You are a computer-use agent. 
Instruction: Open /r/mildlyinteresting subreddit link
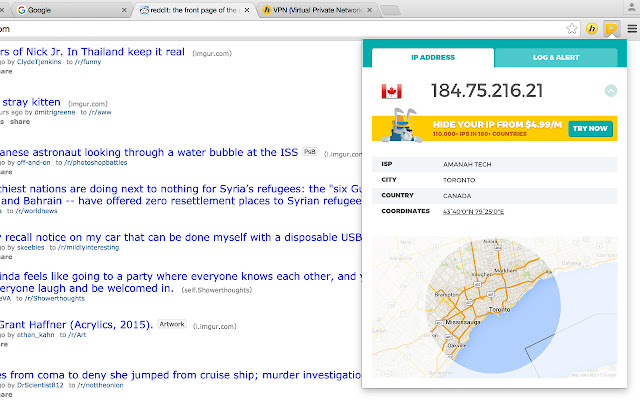88,247
